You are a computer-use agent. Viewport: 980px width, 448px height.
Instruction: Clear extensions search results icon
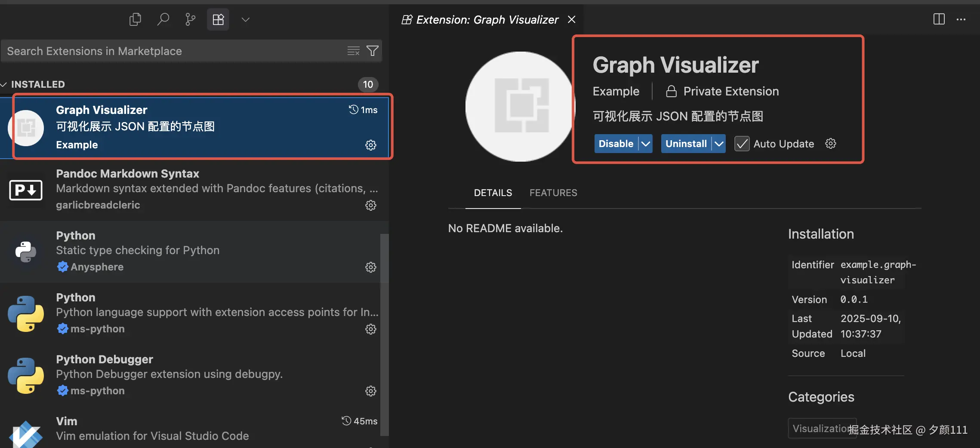click(x=354, y=51)
